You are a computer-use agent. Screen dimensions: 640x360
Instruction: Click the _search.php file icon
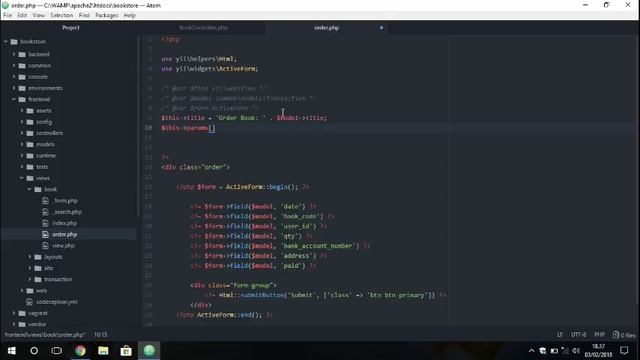coord(45,212)
